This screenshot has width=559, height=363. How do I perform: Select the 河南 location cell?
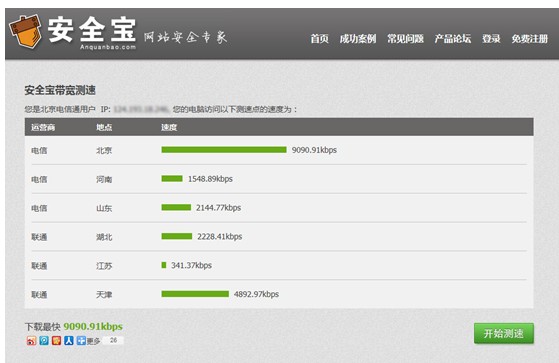click(104, 179)
